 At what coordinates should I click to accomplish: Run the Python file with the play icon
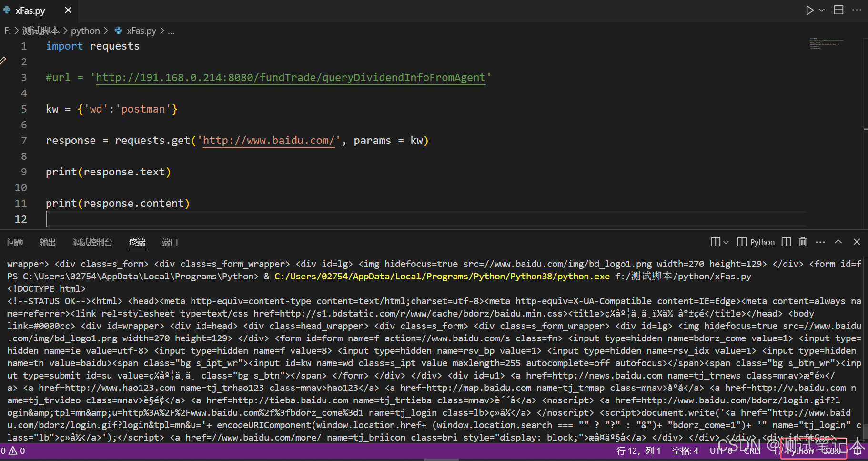(x=810, y=10)
